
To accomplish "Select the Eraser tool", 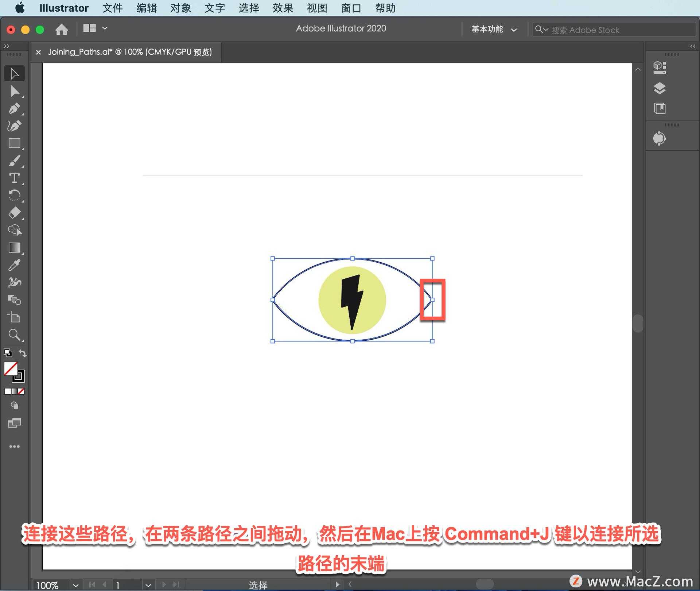I will tap(15, 213).
